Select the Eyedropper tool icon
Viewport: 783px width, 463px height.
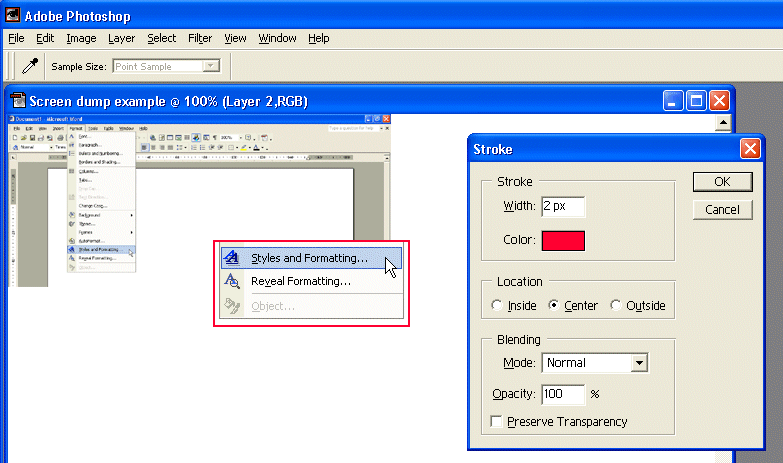tap(30, 66)
